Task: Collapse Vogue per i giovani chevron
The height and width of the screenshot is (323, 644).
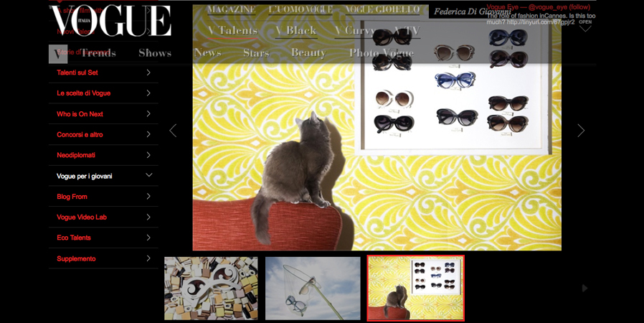Action: click(148, 175)
